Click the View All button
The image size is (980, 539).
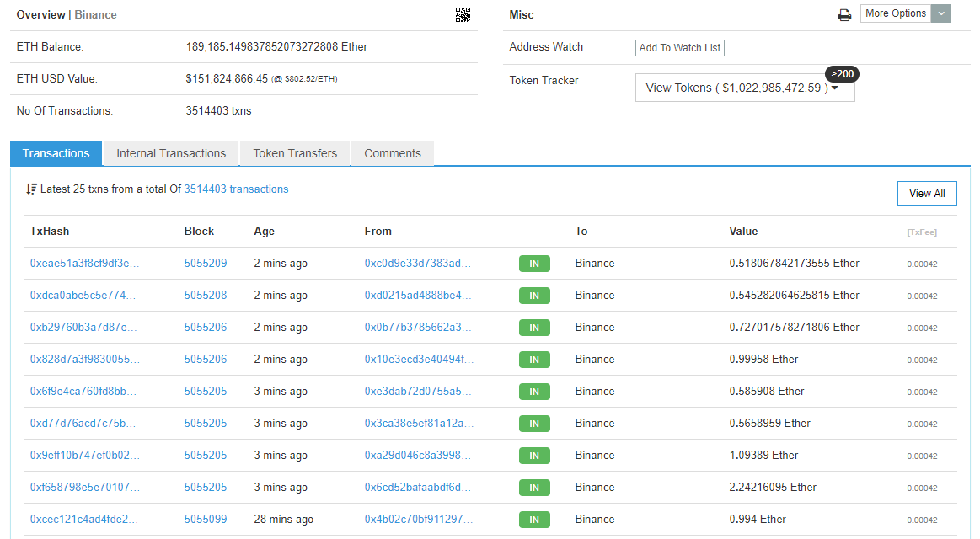927,193
